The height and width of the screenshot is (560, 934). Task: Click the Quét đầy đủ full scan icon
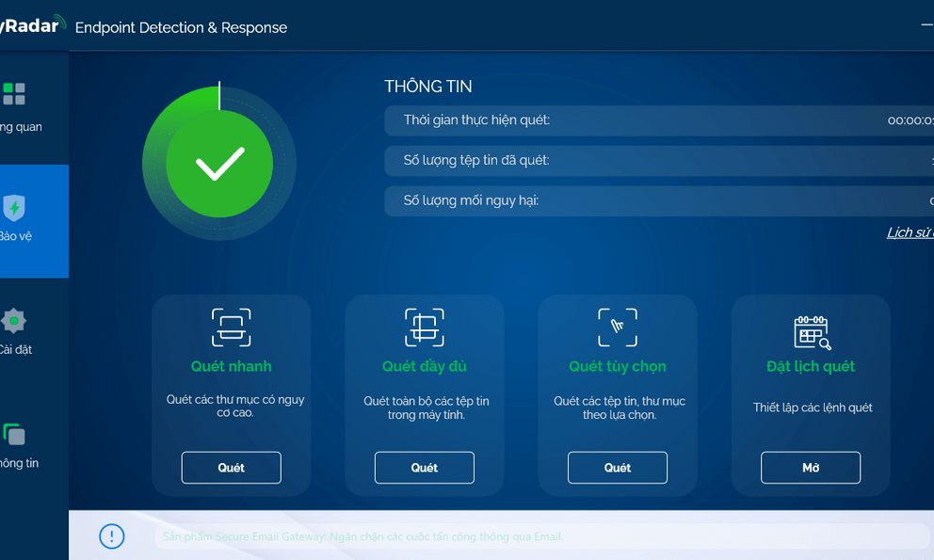pyautogui.click(x=424, y=328)
